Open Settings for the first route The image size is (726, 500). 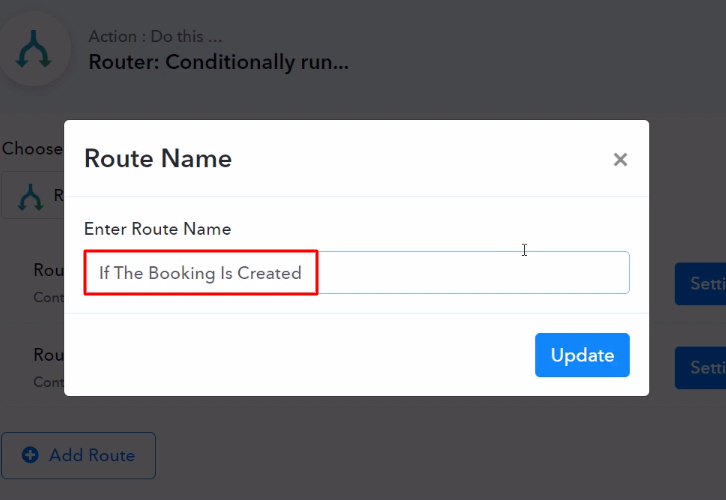pyautogui.click(x=700, y=284)
